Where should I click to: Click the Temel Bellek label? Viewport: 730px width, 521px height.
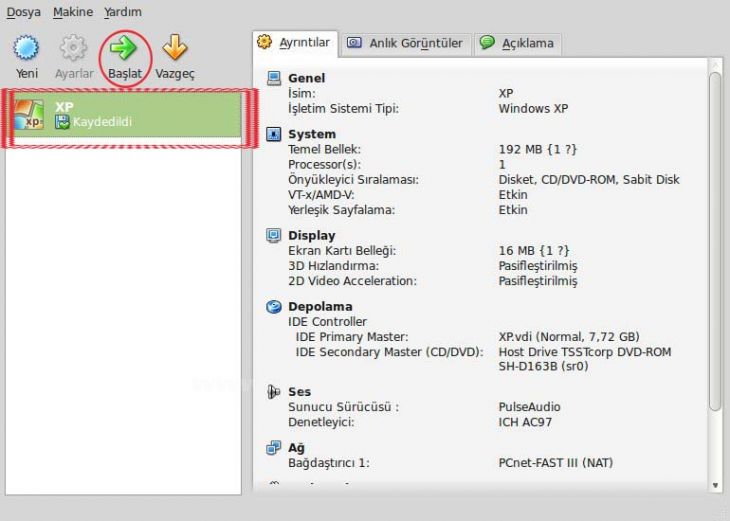pos(324,150)
